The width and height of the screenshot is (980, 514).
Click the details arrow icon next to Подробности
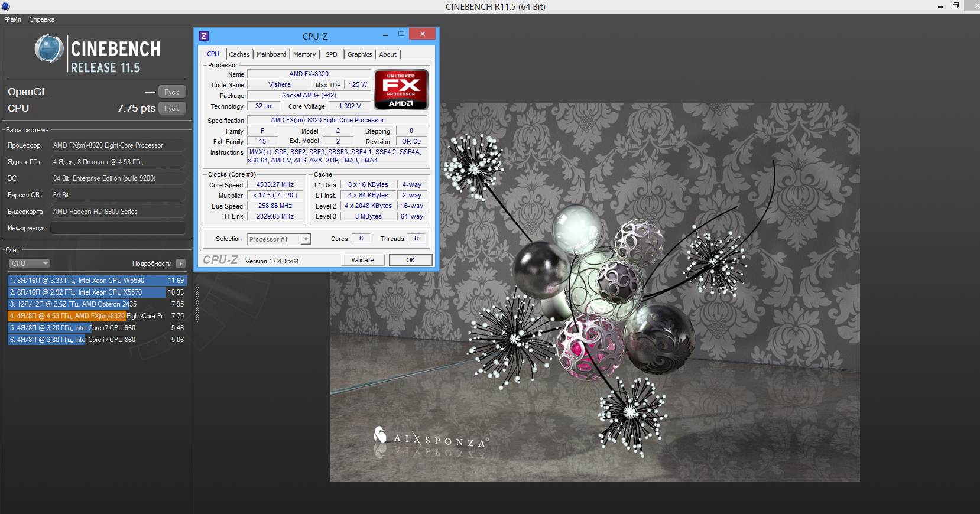pyautogui.click(x=181, y=263)
